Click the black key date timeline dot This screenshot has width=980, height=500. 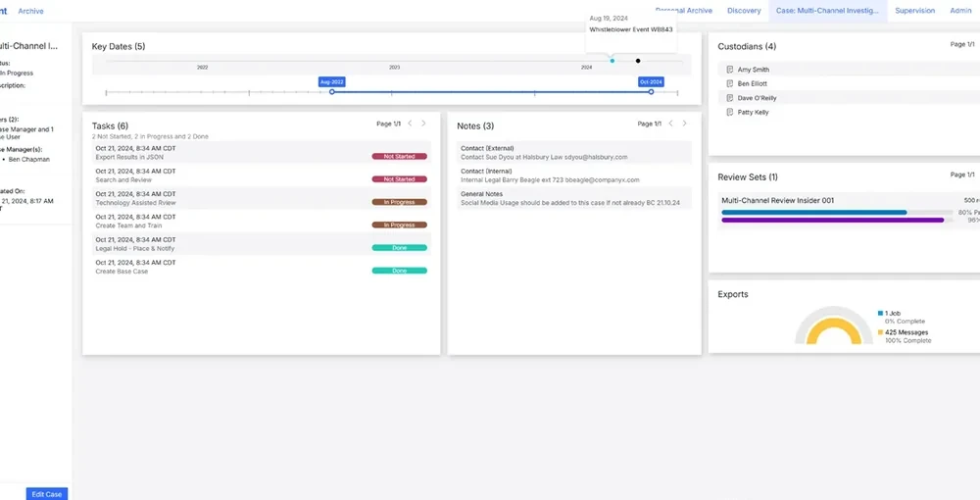638,61
